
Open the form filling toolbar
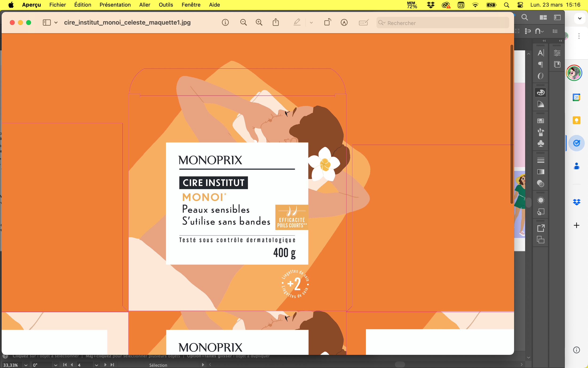pos(364,22)
